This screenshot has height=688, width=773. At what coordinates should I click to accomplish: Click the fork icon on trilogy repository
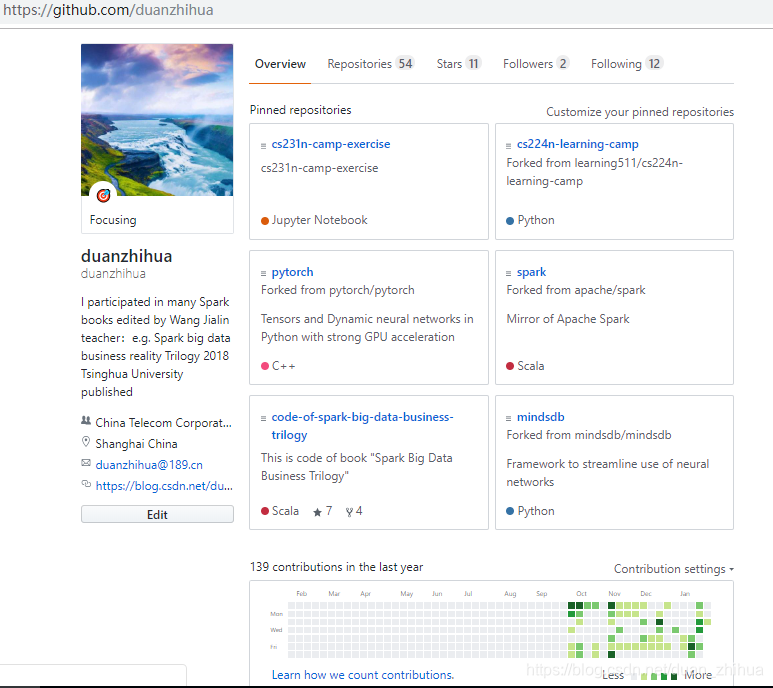[350, 512]
